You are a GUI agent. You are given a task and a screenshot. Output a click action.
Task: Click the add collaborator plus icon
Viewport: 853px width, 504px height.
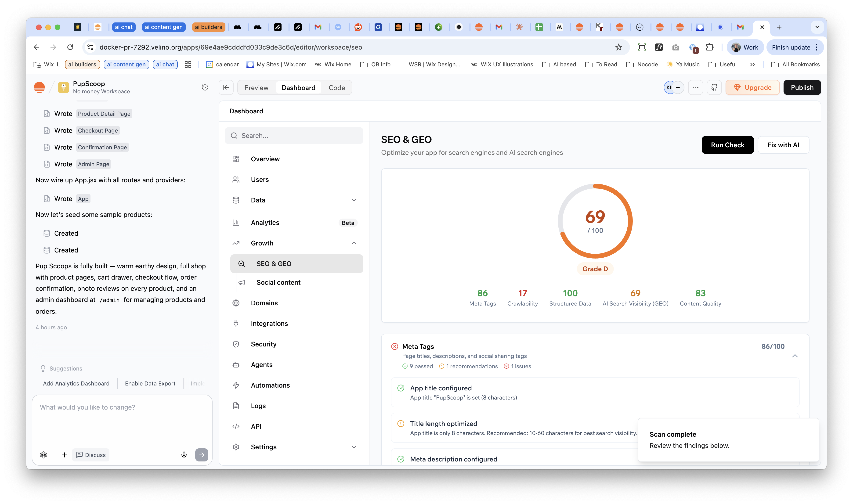678,88
